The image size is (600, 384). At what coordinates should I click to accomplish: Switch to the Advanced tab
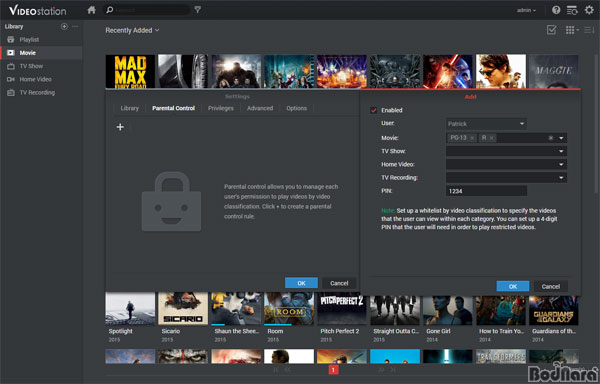pyautogui.click(x=260, y=108)
